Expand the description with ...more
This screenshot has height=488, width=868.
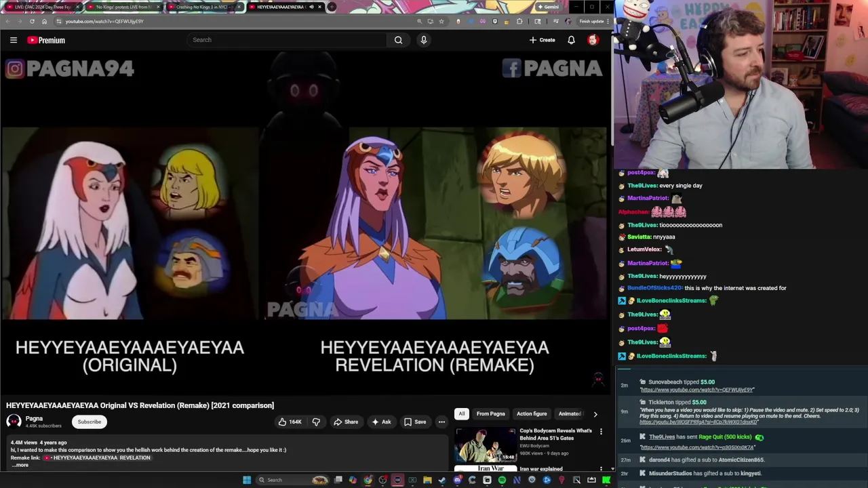pos(20,465)
